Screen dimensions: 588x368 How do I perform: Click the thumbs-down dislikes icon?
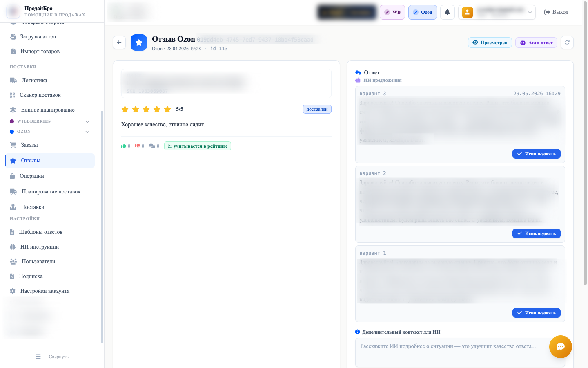click(138, 146)
